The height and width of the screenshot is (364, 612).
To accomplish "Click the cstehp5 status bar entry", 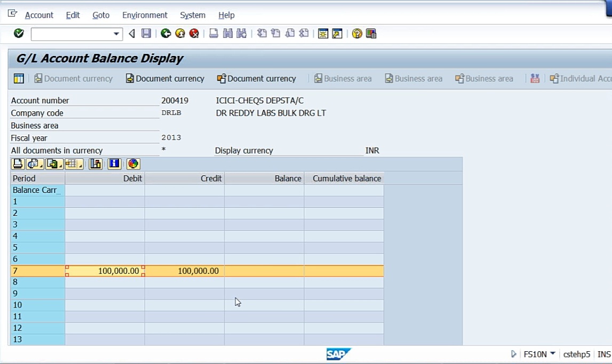I will [x=577, y=354].
